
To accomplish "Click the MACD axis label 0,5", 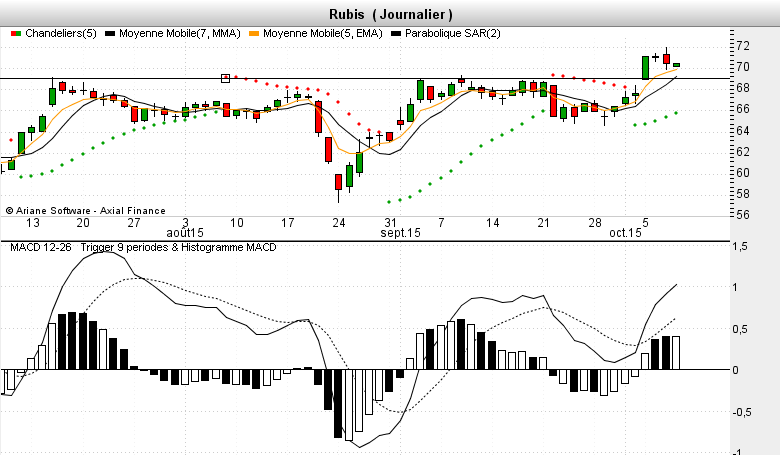I will click(x=740, y=329).
